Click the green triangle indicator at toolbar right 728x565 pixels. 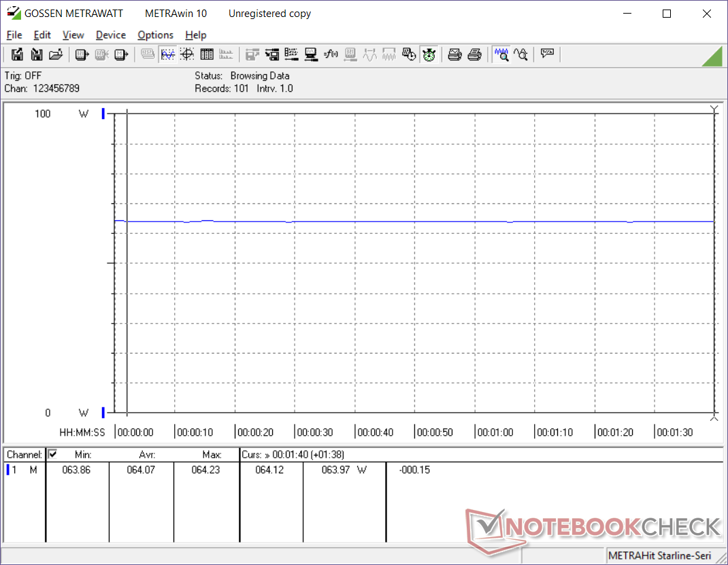[712, 56]
